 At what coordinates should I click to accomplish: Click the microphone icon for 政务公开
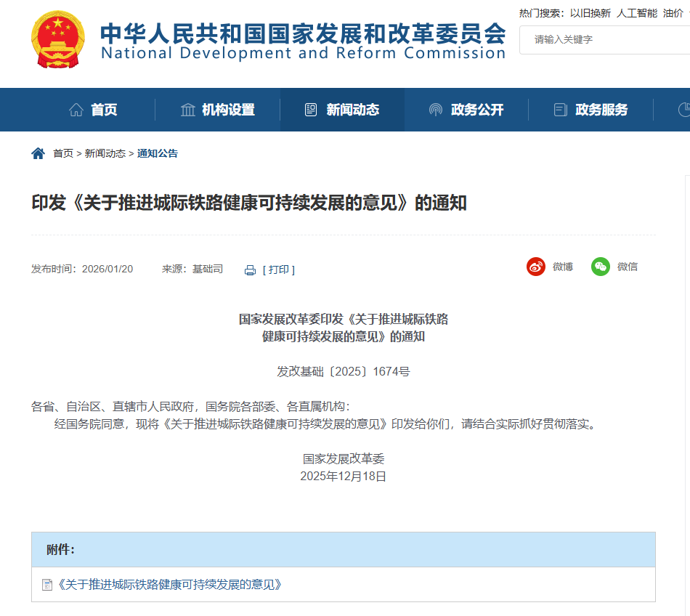(436, 109)
